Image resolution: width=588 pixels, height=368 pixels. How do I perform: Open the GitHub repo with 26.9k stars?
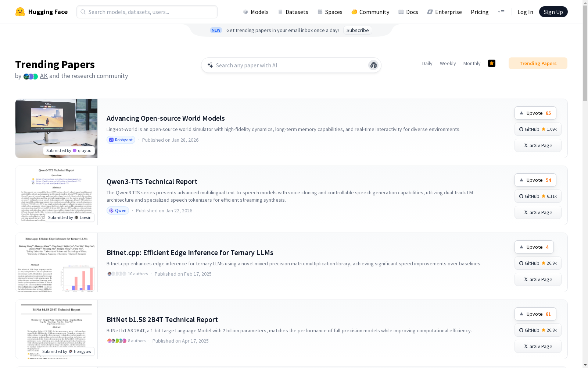tap(538, 263)
